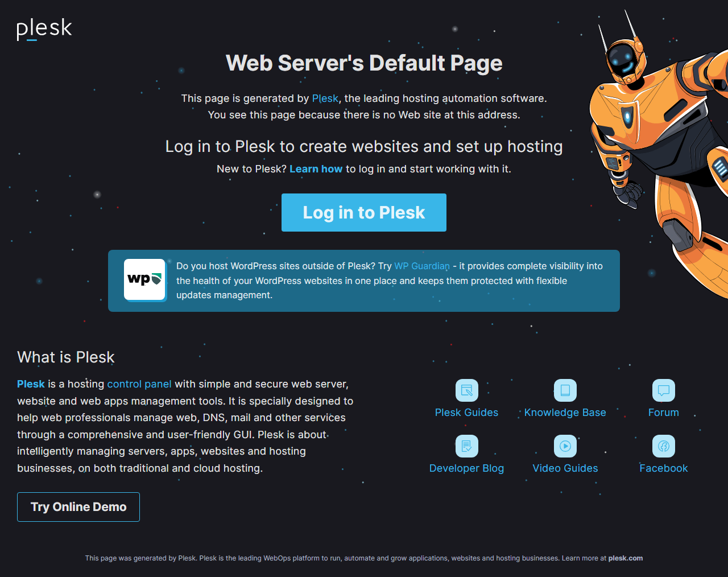Click the Knowledge Base book icon
Image resolution: width=728 pixels, height=577 pixels.
(565, 390)
